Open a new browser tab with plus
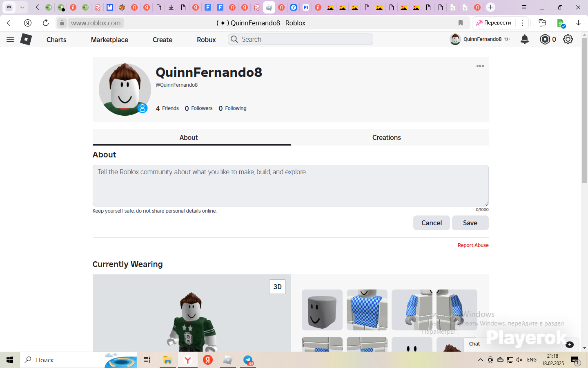The width and height of the screenshot is (588, 368). coord(491,7)
